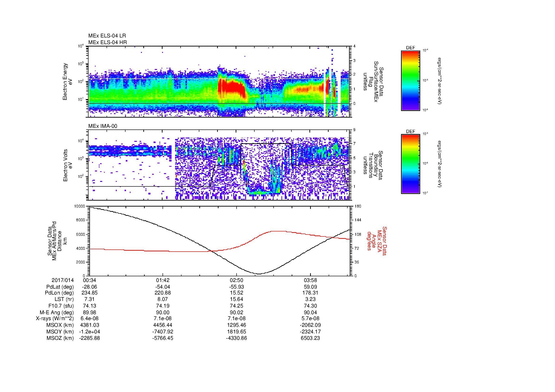
Task: Click the top DEF color bar
Action: pos(410,80)
